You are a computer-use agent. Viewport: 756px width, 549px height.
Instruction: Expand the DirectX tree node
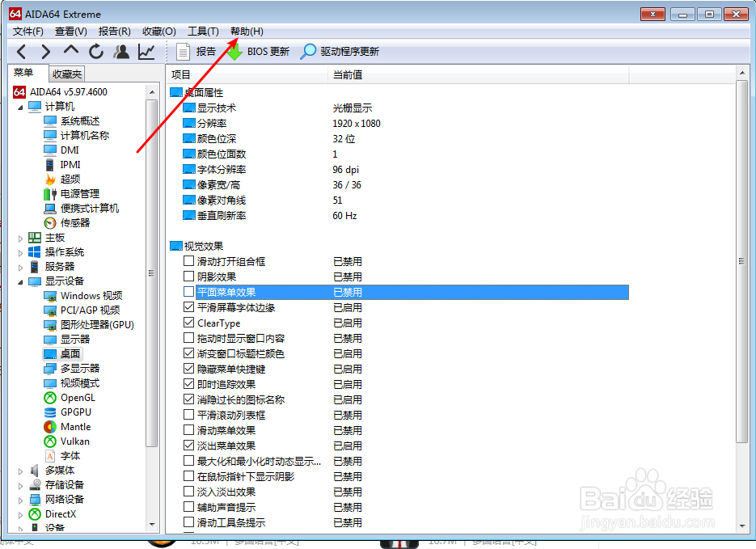pos(20,515)
